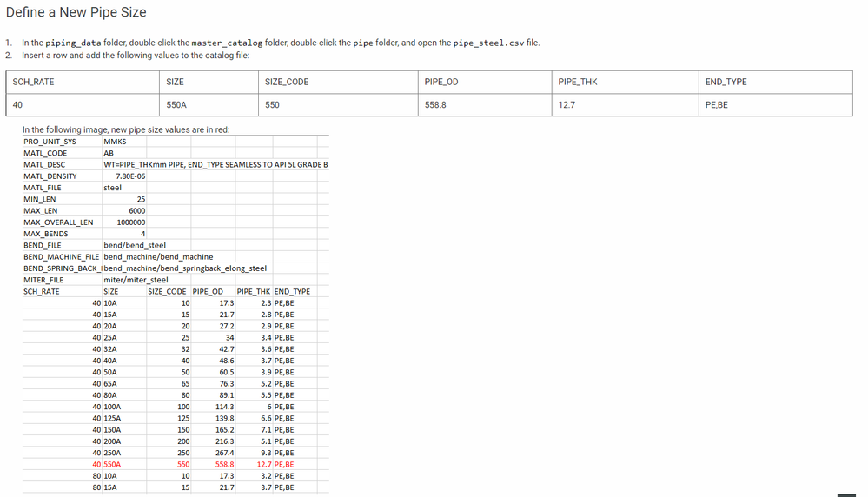Click SIZE_CODE header in the top values table
The height and width of the screenshot is (497, 868).
(x=287, y=82)
